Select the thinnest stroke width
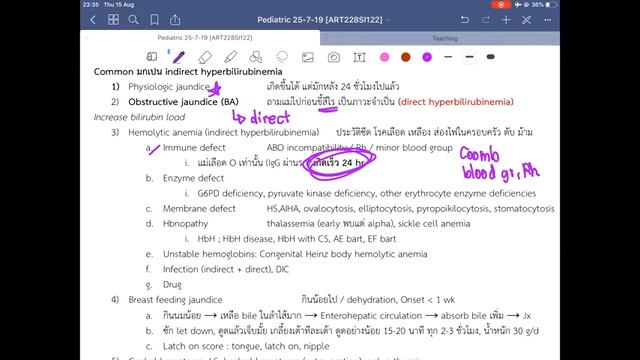The image size is (640, 360). 448,57
